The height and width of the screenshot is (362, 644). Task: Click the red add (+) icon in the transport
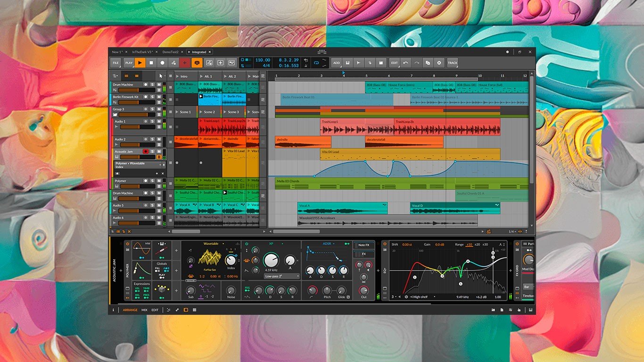coord(185,62)
